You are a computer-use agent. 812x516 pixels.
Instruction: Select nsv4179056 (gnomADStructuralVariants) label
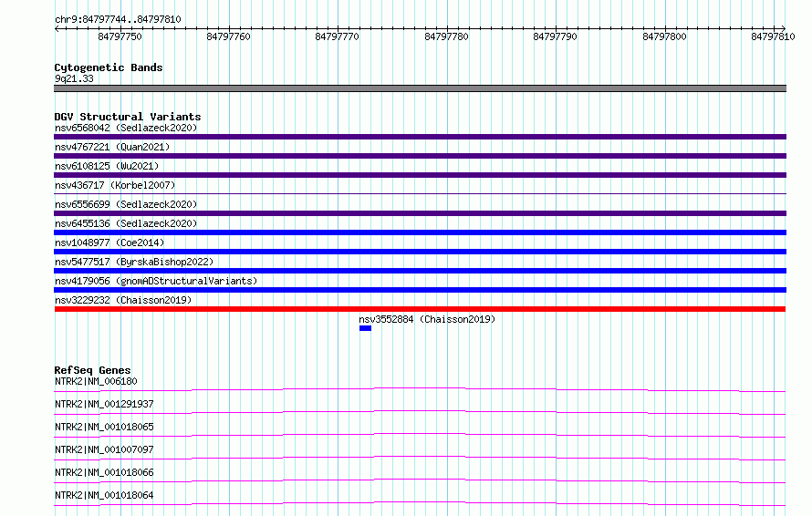(x=156, y=281)
